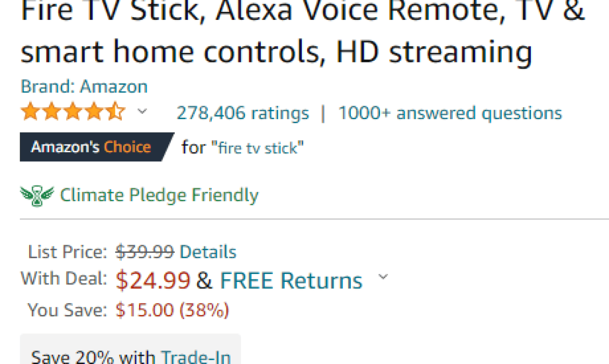Click the FREE Returns link
The width and height of the screenshot is (609, 364).
click(291, 281)
